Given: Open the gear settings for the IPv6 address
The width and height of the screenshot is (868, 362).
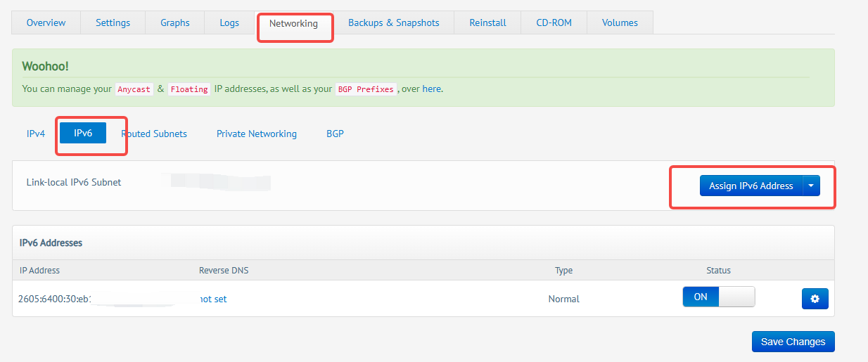Looking at the screenshot, I should (815, 299).
